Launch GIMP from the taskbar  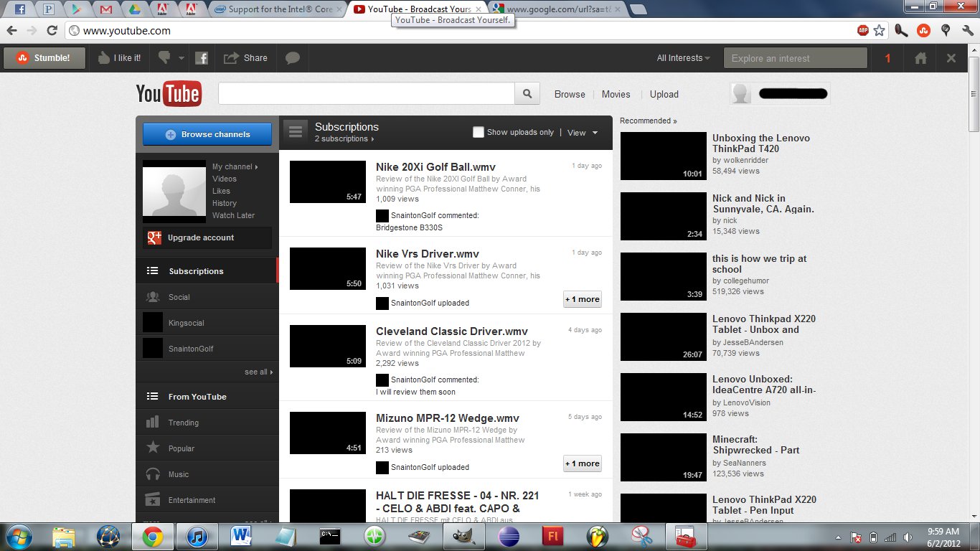464,536
